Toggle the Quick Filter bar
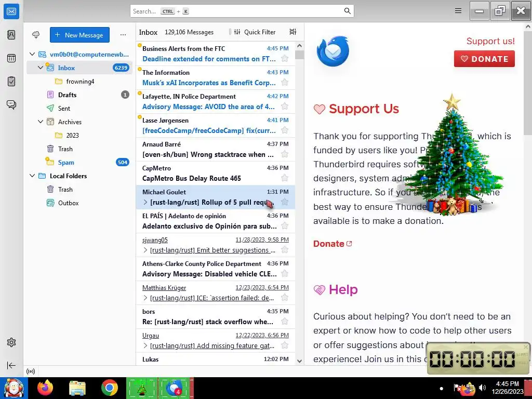Screen dimensions: 532x399 255,32
